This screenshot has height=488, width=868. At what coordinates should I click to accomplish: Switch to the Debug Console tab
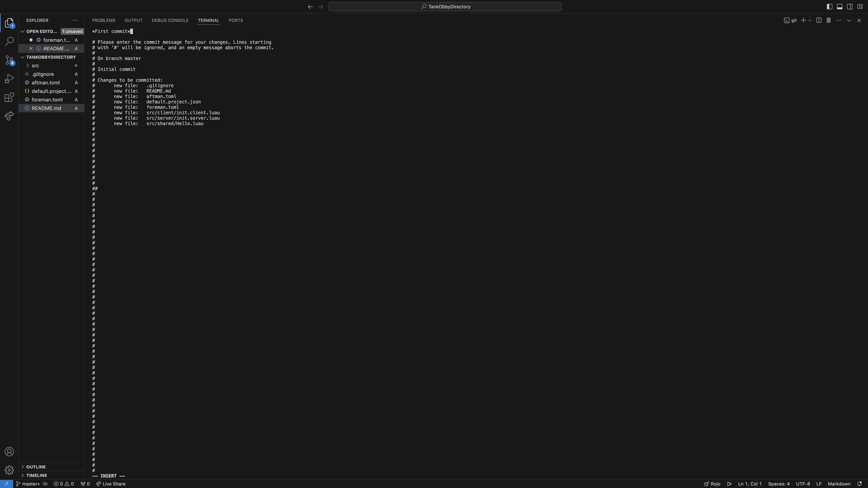point(170,21)
